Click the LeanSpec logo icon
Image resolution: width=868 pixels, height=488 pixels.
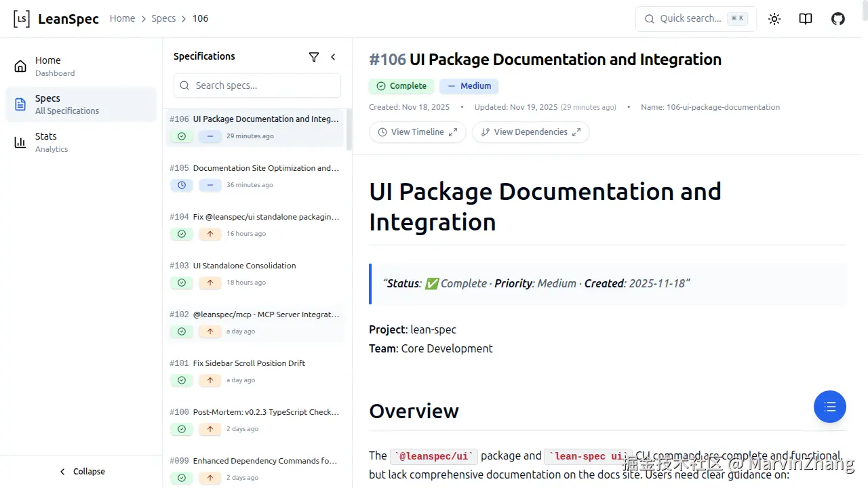click(x=22, y=19)
